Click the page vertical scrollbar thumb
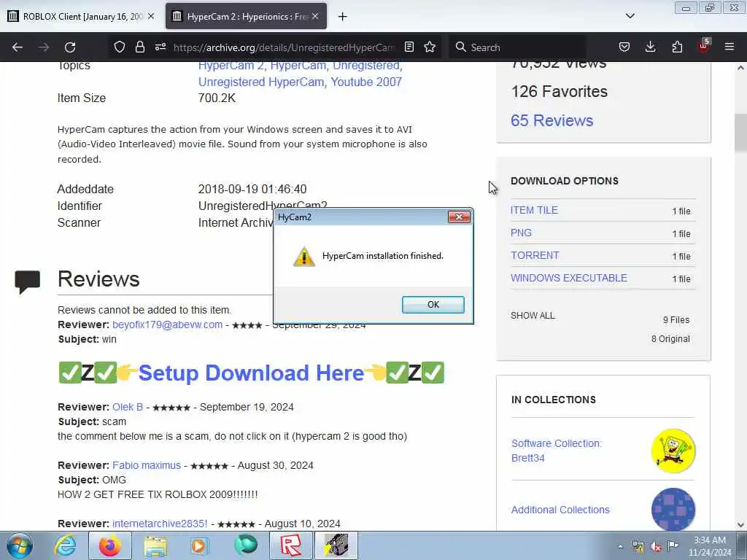The image size is (747, 560). point(740,133)
